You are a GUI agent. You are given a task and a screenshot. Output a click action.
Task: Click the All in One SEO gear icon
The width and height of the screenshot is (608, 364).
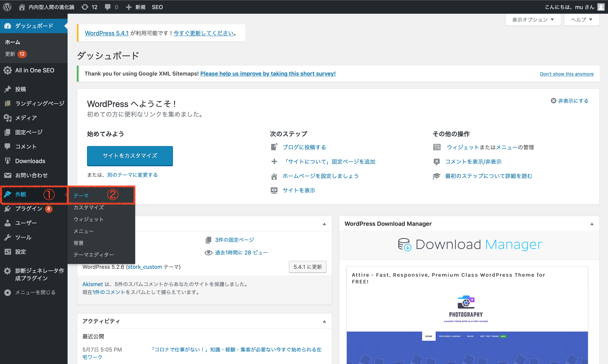pyautogui.click(x=8, y=70)
